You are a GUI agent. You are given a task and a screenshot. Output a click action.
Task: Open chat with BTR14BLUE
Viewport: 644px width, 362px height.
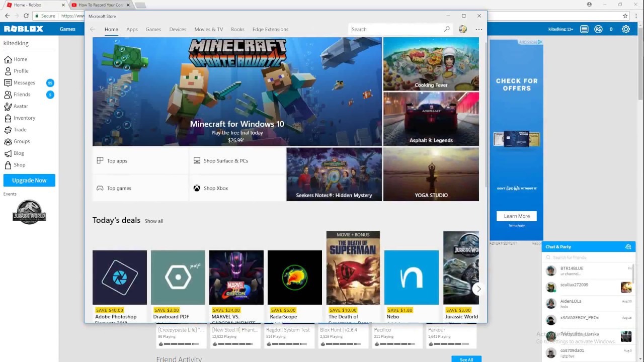pos(588,271)
